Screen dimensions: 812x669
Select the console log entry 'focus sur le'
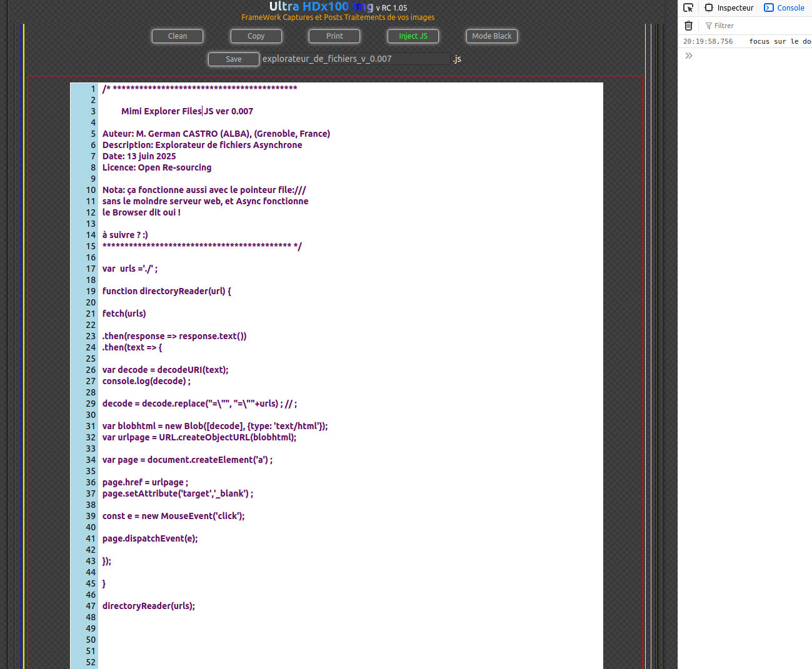pos(780,41)
